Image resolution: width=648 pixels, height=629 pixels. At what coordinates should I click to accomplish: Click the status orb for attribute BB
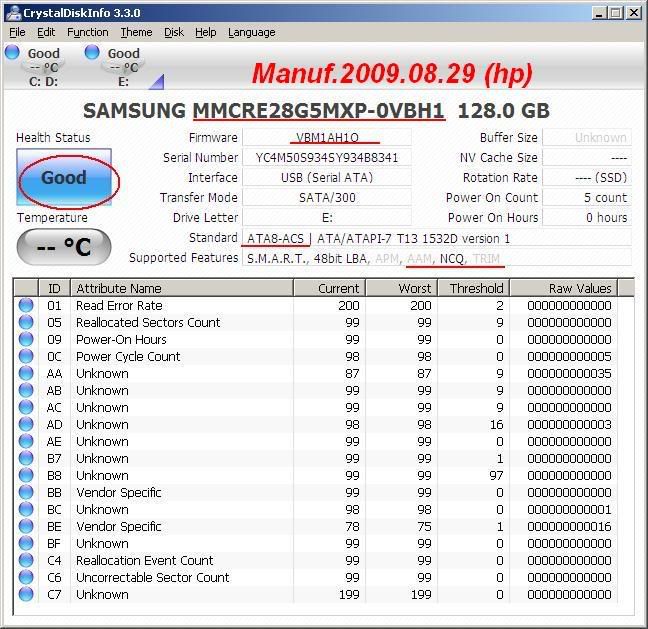[26, 492]
